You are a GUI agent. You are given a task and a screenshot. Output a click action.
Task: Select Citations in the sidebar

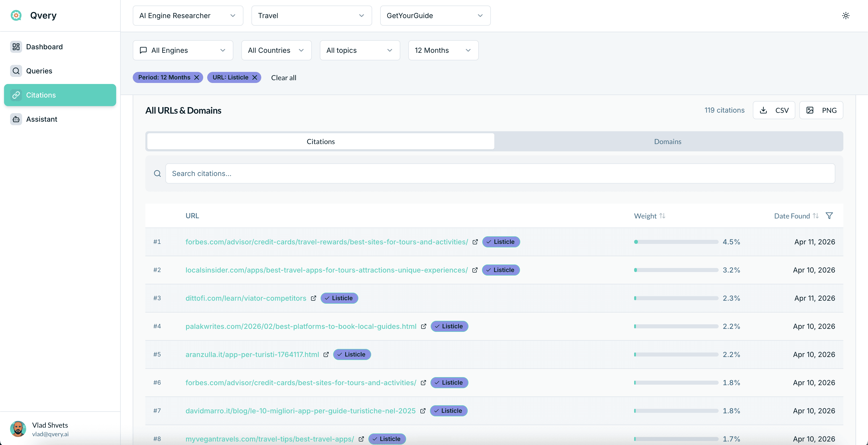[x=60, y=95]
